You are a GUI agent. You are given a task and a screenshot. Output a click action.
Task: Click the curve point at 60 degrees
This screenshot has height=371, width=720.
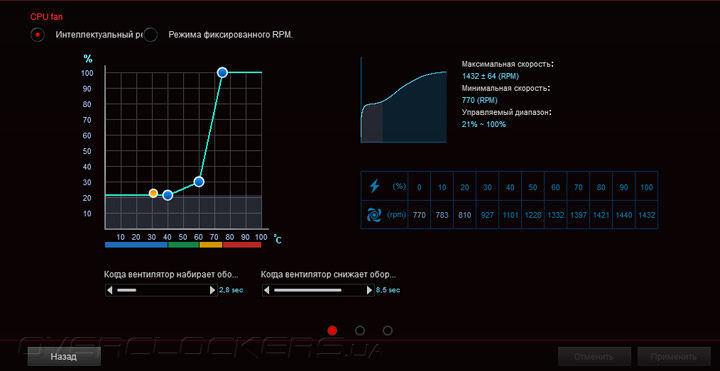pos(199,181)
